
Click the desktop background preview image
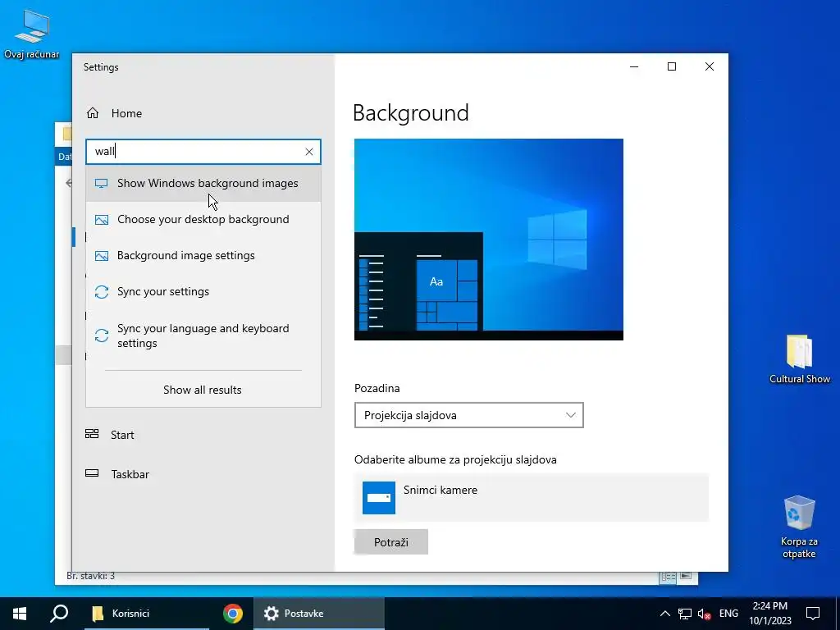point(489,240)
